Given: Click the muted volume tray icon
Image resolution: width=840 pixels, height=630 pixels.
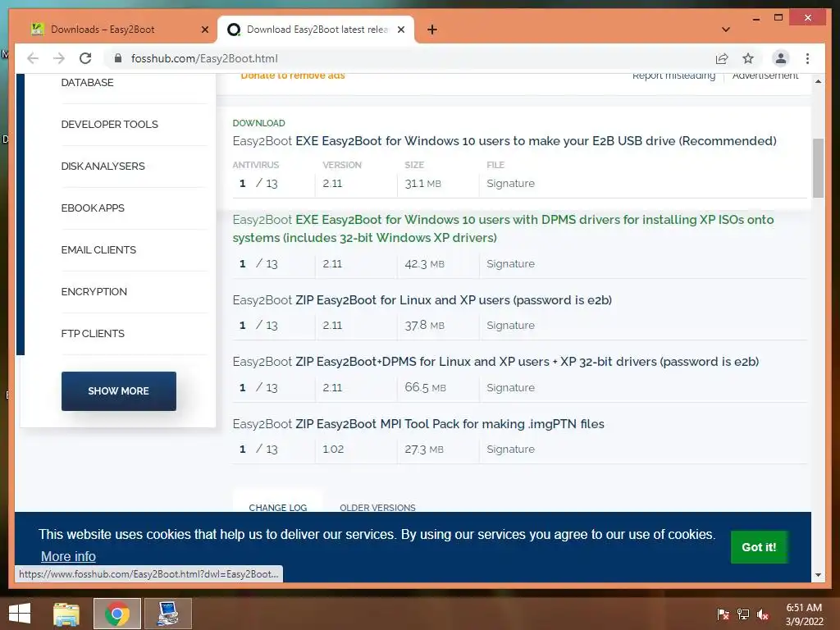Looking at the screenshot, I should pos(763,614).
